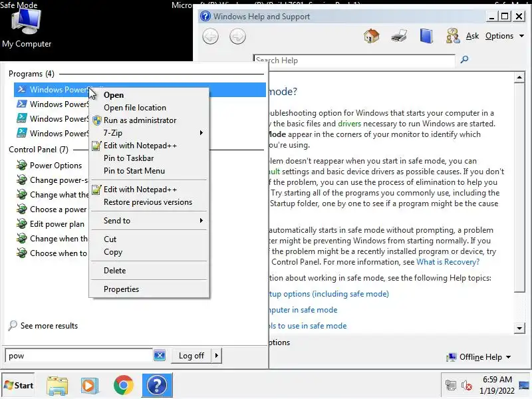532x399 pixels.
Task: Open the Offline Help dropdown
Action: click(479, 357)
